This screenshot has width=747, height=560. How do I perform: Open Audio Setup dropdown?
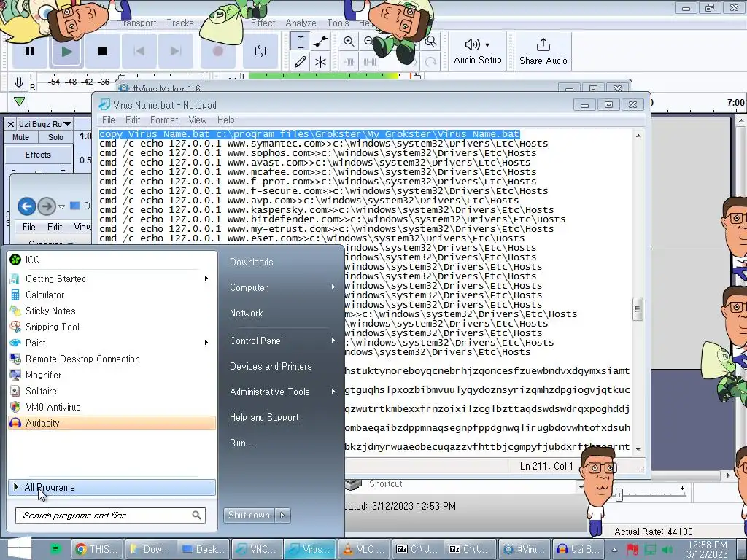point(477,51)
